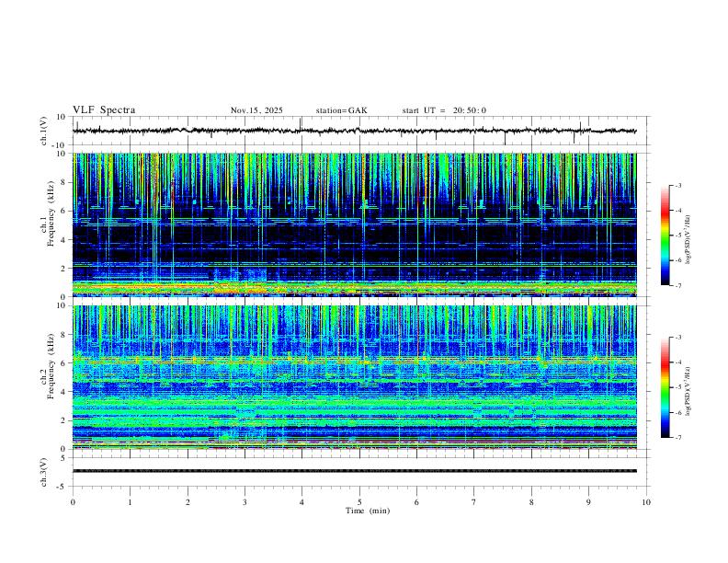Click the ch.1 color bar log(PSD) label

(688, 239)
